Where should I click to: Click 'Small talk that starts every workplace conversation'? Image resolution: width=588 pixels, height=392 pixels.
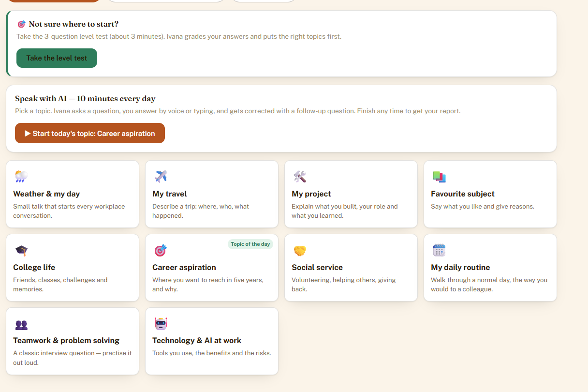69,211
